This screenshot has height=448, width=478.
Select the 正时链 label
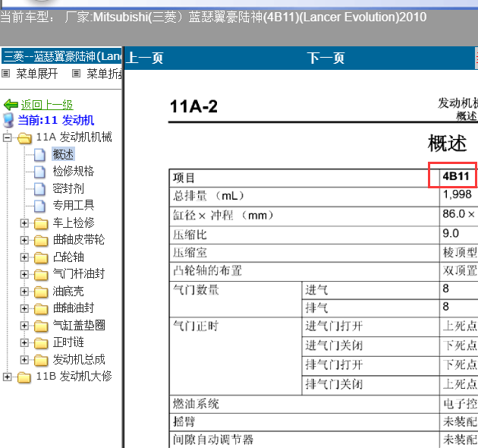point(68,342)
